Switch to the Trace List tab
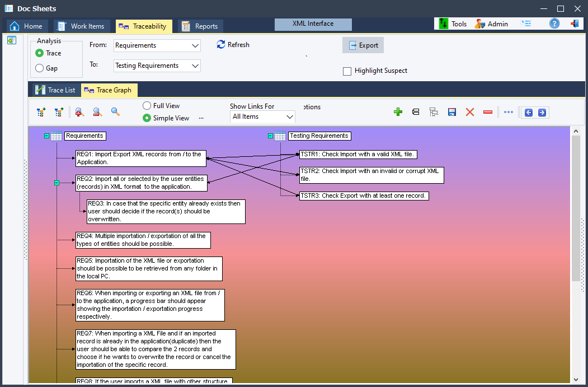The height and width of the screenshot is (387, 588). pos(55,90)
